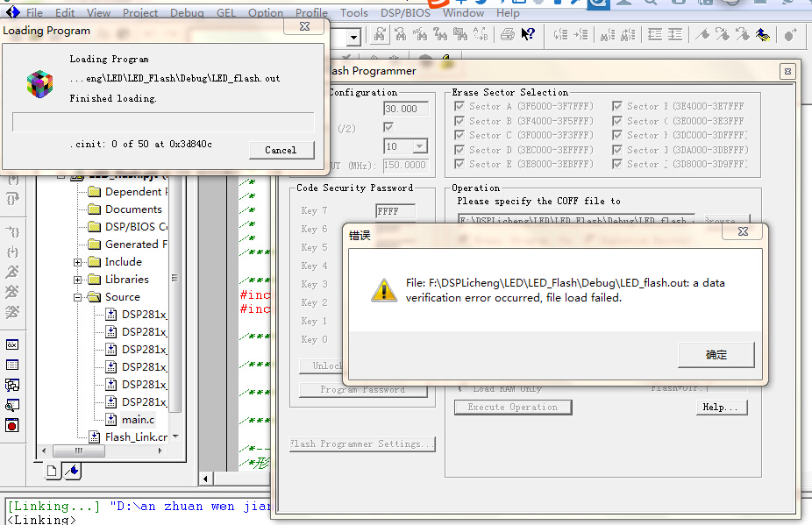The height and width of the screenshot is (525, 812).
Task: Click the Help... button in Flash Programmer
Action: (722, 407)
